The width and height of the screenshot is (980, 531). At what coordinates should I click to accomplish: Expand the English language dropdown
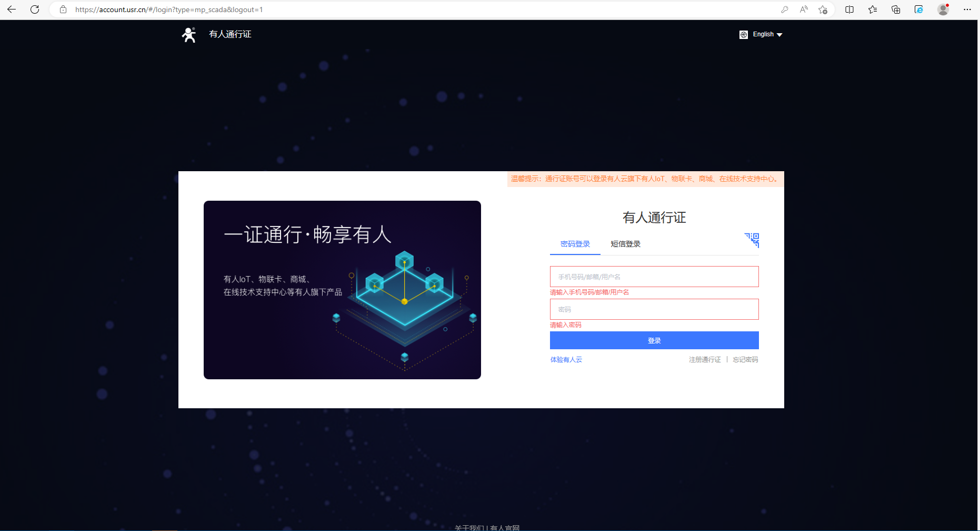pos(768,34)
